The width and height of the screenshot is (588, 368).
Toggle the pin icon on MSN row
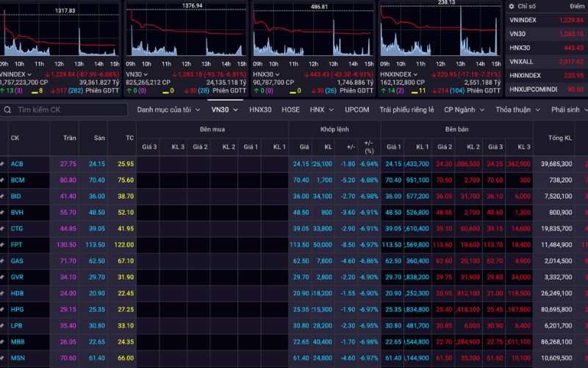[x=2, y=358]
